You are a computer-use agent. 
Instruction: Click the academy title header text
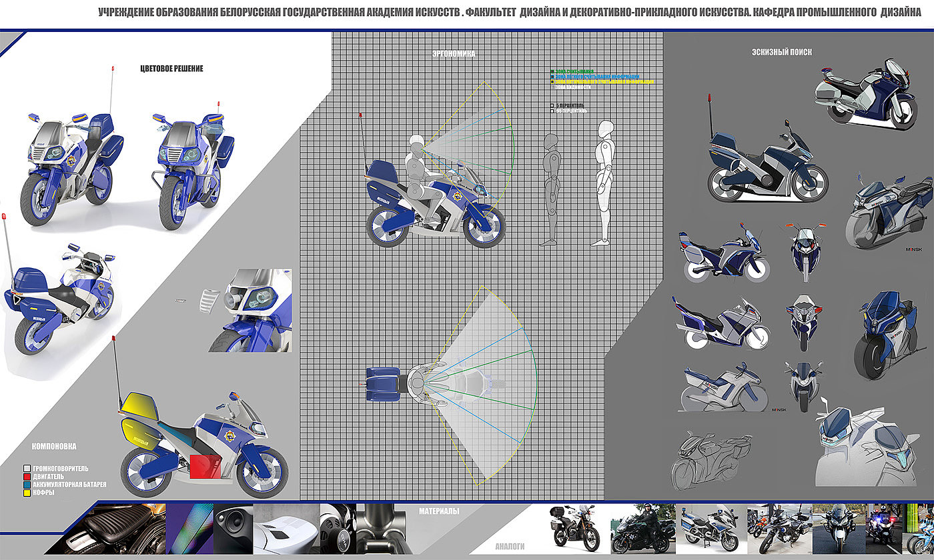click(509, 13)
